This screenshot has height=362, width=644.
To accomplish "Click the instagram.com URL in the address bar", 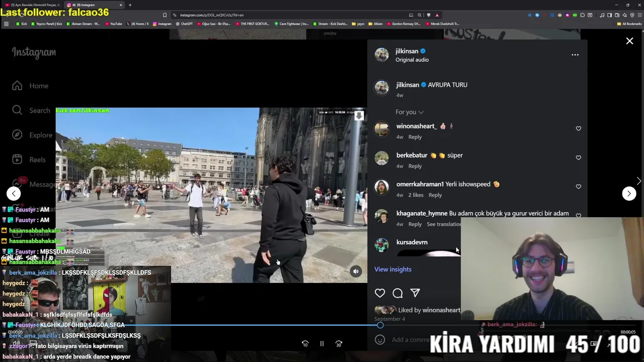I will point(211,15).
